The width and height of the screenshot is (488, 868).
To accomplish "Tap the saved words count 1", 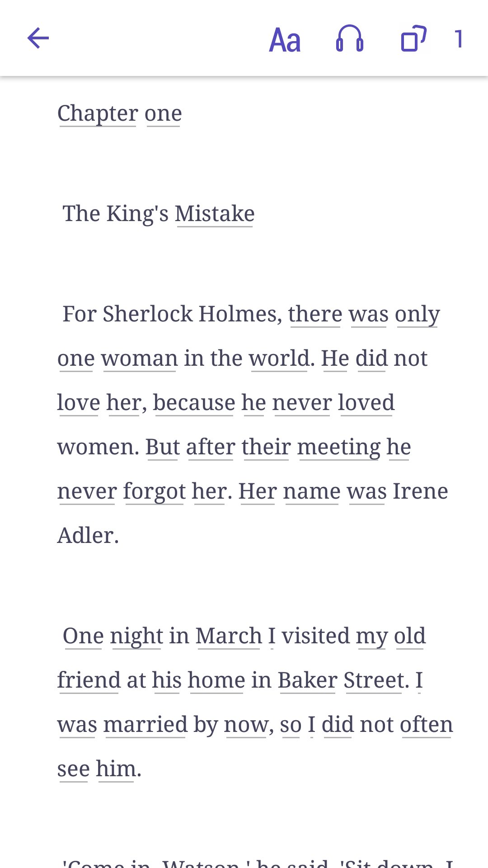I will tap(459, 39).
